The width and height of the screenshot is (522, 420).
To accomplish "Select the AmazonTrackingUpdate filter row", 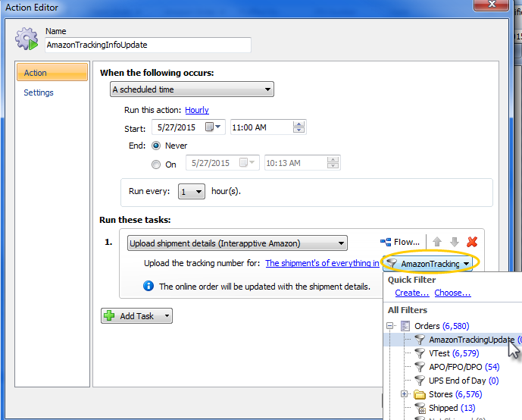I will click(453, 340).
